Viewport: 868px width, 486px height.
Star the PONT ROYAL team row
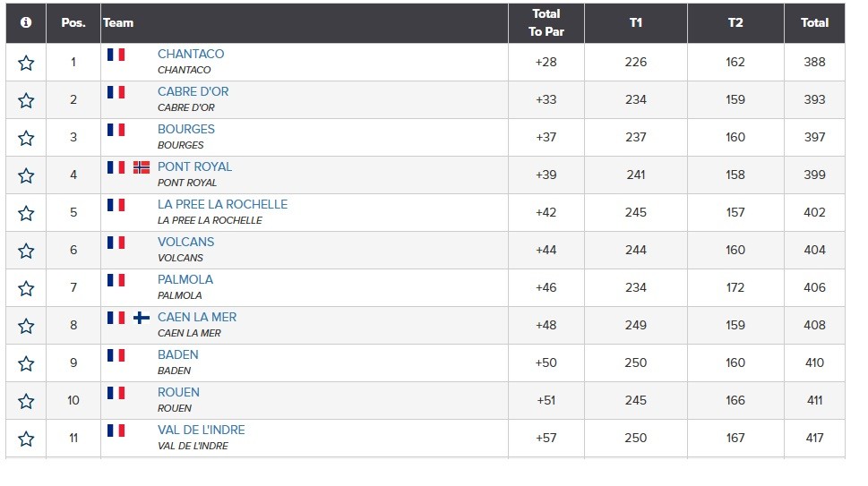[26, 175]
